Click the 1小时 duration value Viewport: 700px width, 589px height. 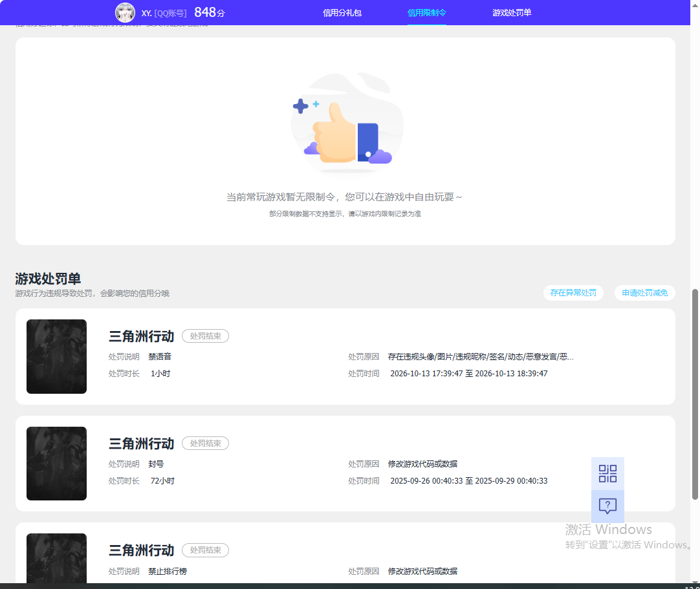coord(160,374)
